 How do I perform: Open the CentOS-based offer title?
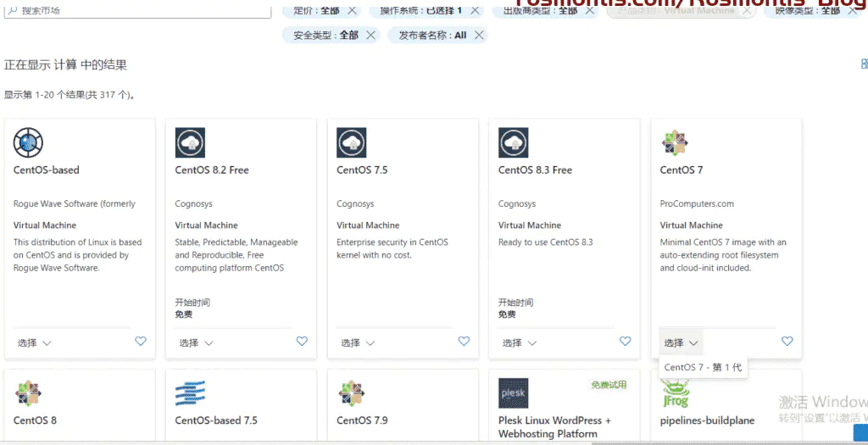[46, 170]
